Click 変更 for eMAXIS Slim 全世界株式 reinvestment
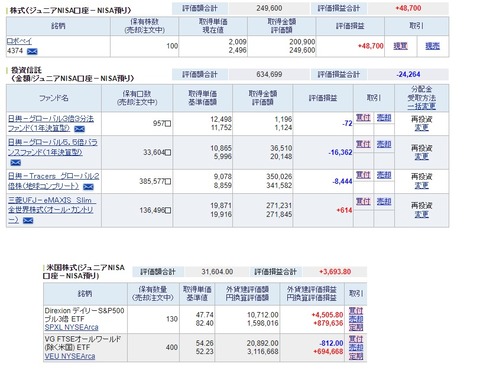 pos(421,214)
